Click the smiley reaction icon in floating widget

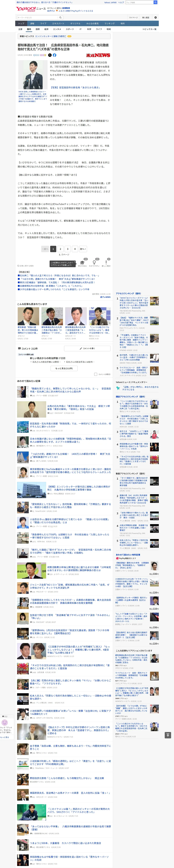tap(5, 722)
